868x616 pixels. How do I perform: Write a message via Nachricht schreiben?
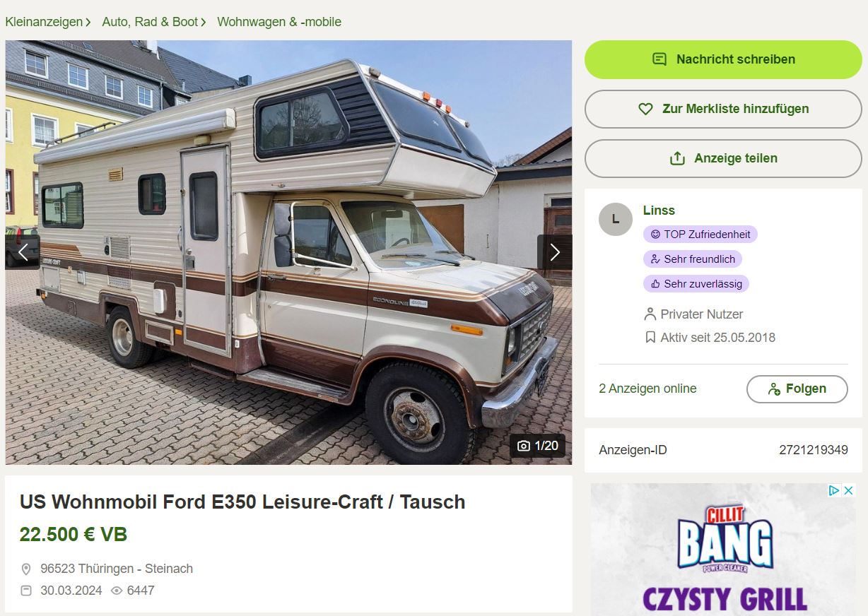(x=723, y=59)
